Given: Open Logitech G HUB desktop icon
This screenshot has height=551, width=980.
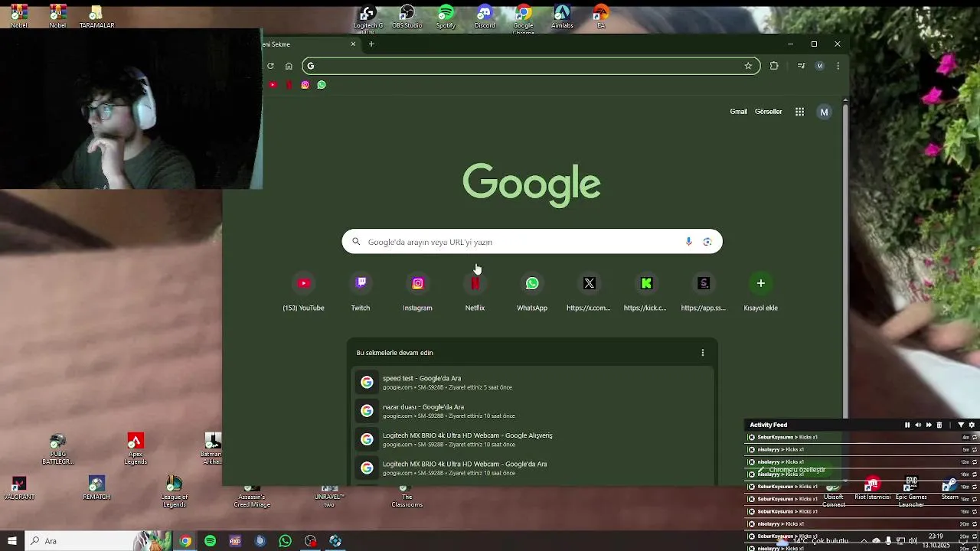Looking at the screenshot, I should tap(368, 18).
